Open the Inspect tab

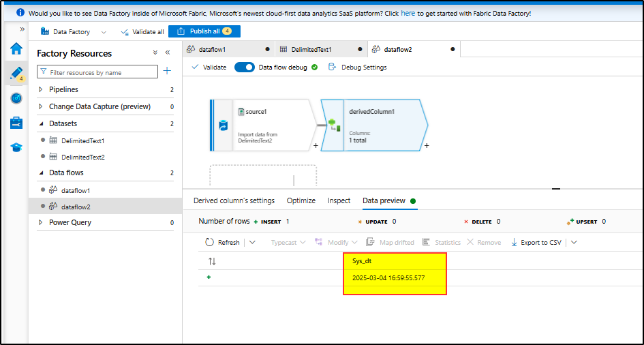(x=339, y=201)
